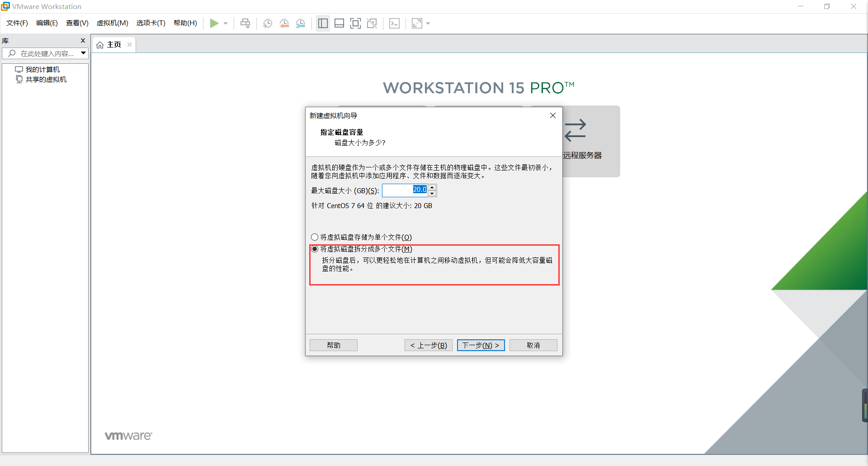Close the 主页 tab
The image size is (868, 466).
coord(129,44)
